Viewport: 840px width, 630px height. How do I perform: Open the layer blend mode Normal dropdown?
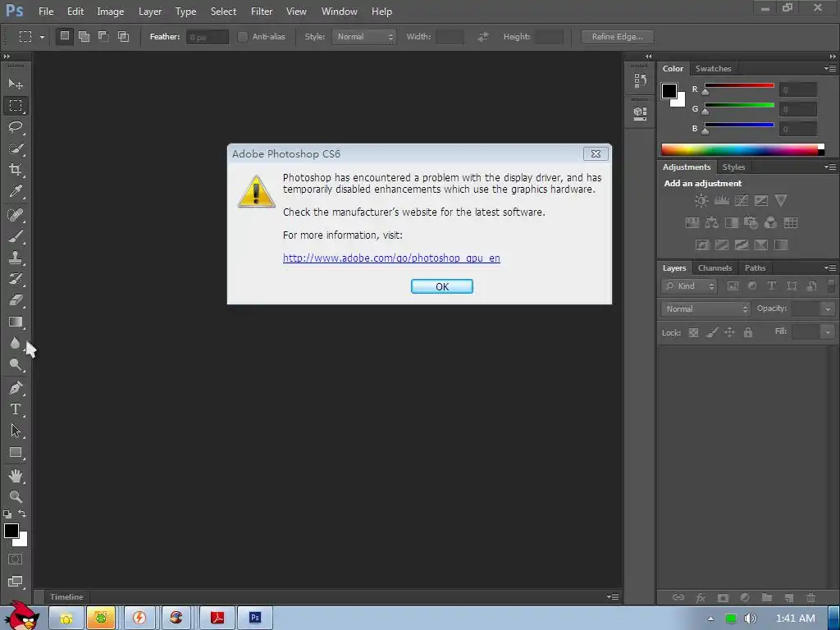(x=705, y=308)
